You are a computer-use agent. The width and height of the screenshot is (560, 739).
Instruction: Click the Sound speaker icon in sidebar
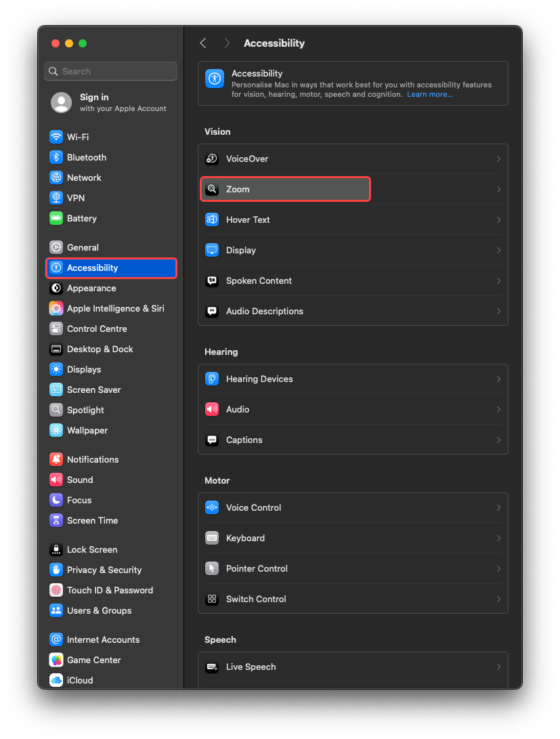56,480
